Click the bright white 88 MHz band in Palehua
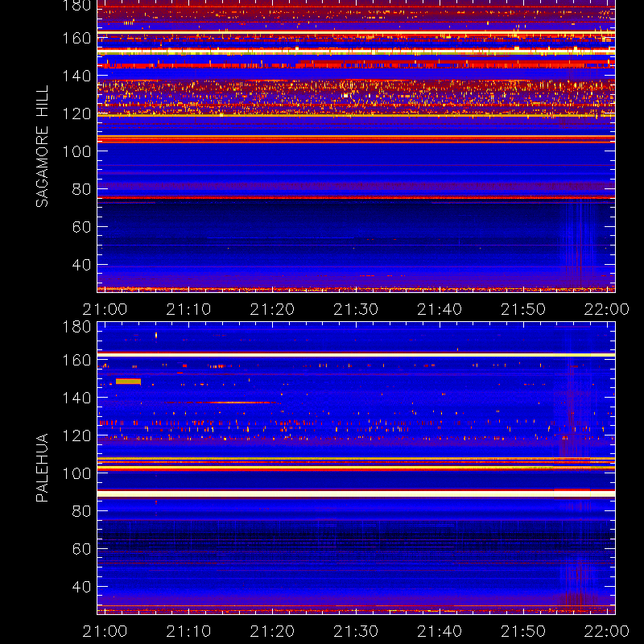 (x=356, y=494)
